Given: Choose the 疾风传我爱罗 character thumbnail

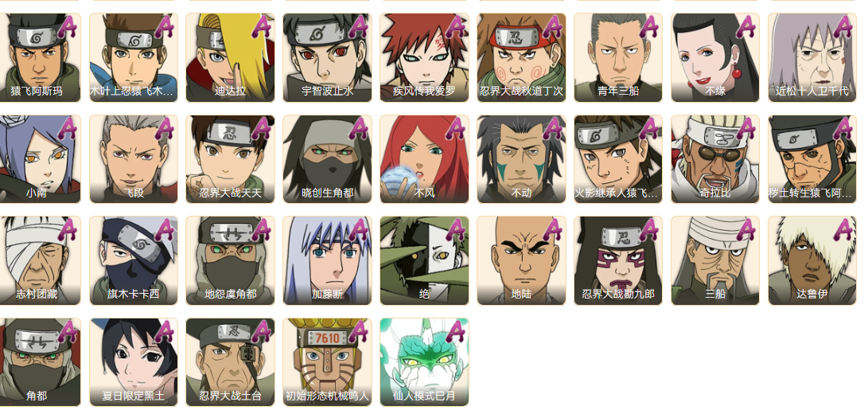Looking at the screenshot, I should pyautogui.click(x=424, y=57).
